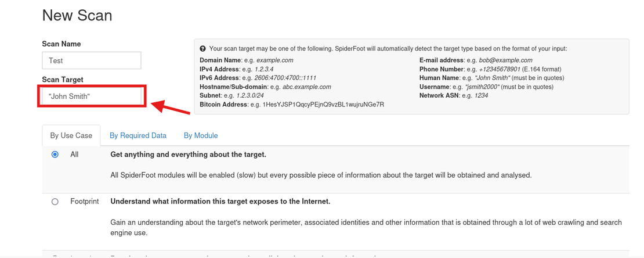Click the "Footprint" option label

[x=85, y=202]
